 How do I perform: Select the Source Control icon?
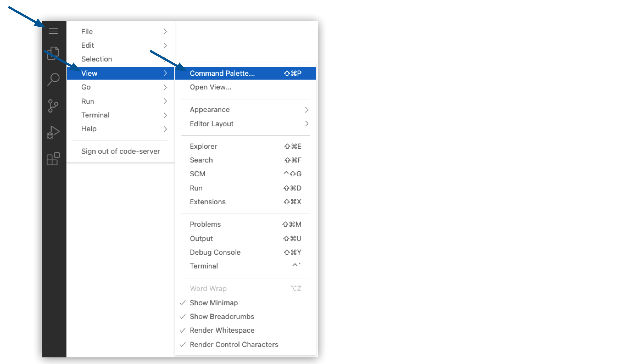coord(53,106)
